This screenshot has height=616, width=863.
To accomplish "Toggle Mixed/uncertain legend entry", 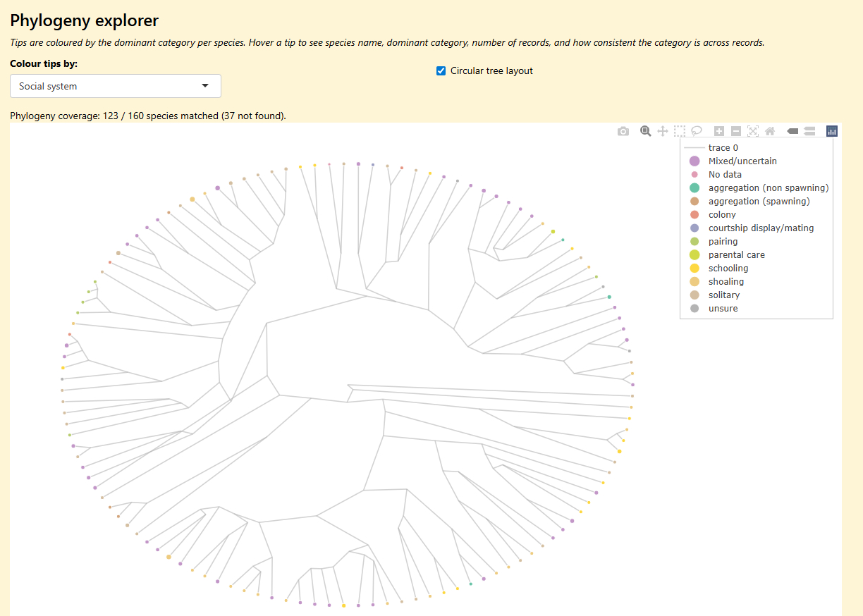I will 742,161.
